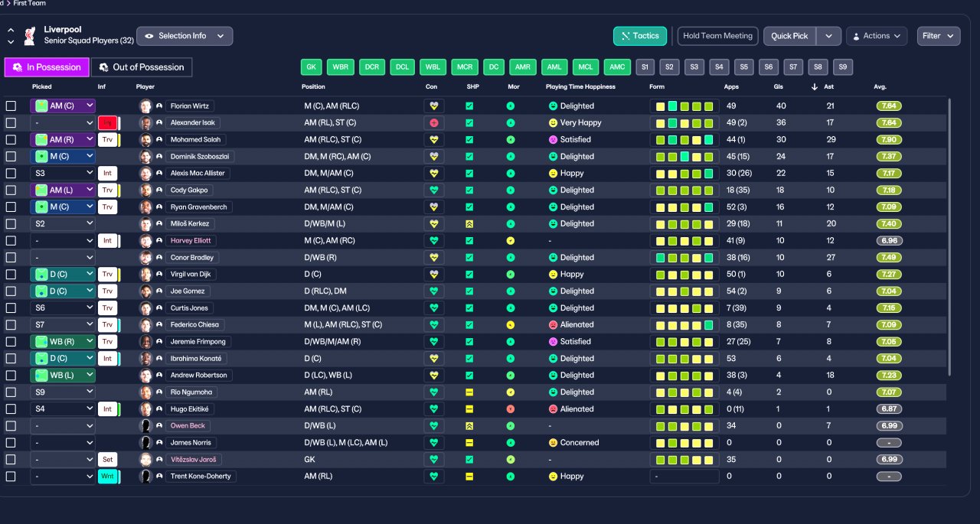Select the S1 substitute pill
Viewport: 980px width, 524px height.
645,67
